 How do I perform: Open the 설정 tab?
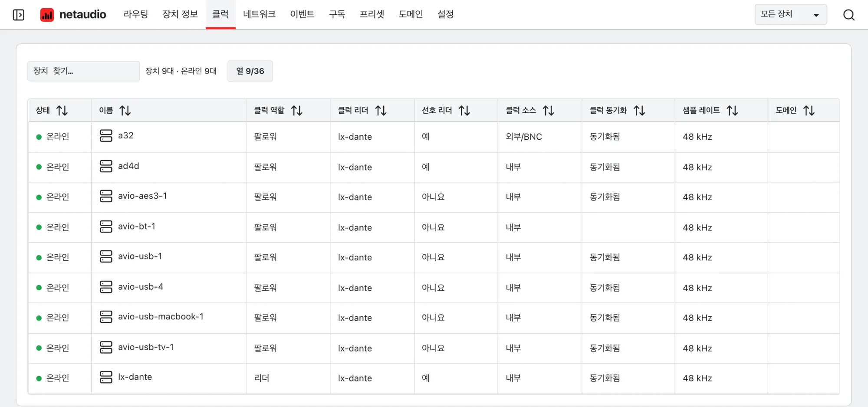pyautogui.click(x=446, y=14)
